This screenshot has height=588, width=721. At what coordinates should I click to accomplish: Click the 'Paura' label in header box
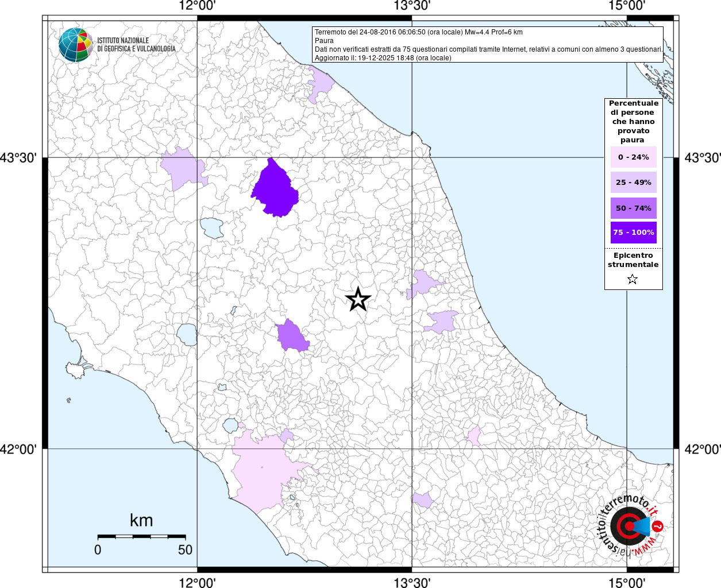tap(324, 41)
